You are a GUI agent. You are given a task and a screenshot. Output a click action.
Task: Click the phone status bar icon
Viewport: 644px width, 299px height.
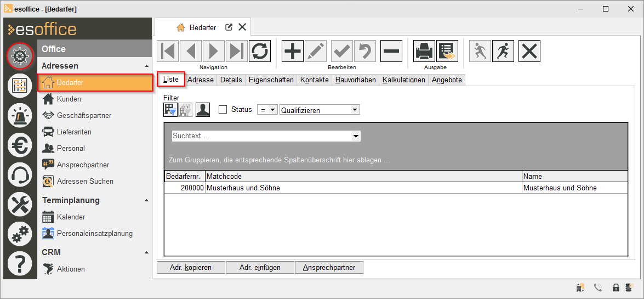(x=597, y=287)
